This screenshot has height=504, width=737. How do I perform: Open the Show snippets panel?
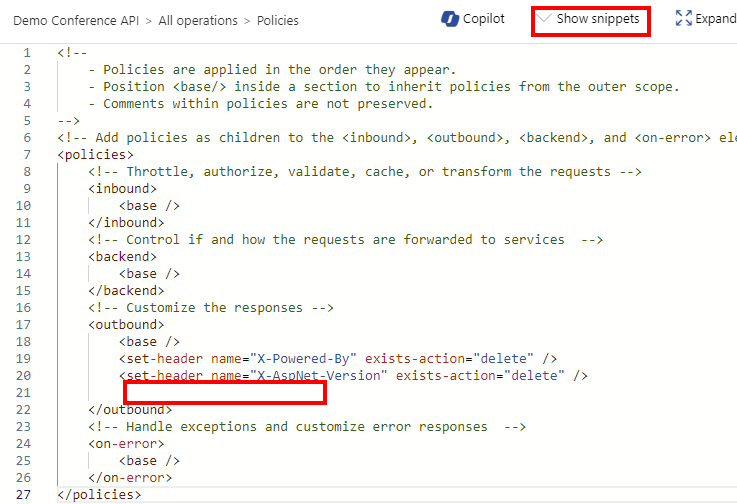click(x=590, y=19)
